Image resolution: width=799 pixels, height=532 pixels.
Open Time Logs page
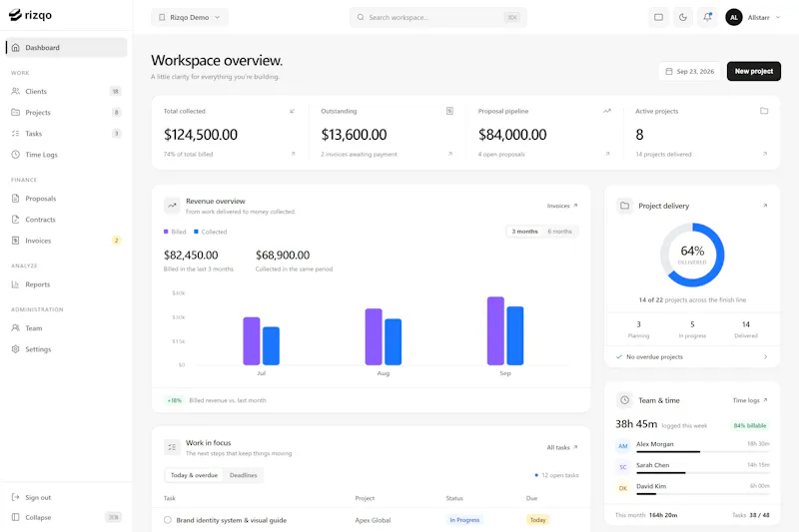click(66, 155)
